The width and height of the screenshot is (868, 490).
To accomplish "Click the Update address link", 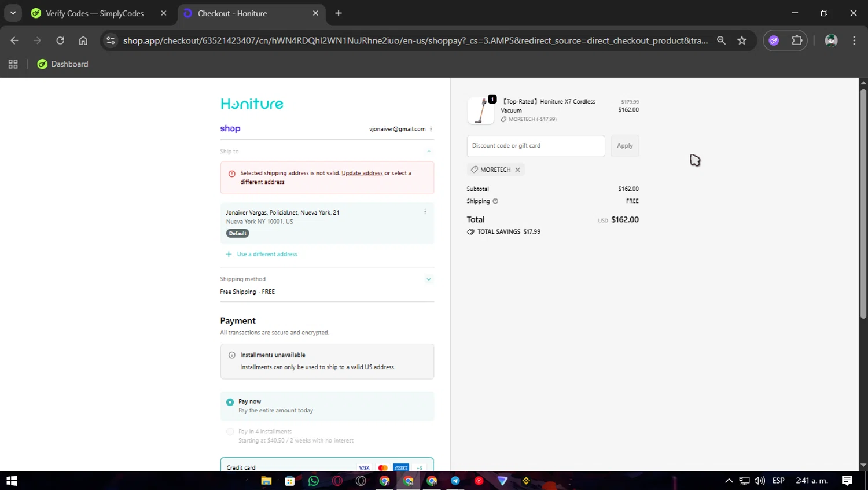I will pos(362,173).
